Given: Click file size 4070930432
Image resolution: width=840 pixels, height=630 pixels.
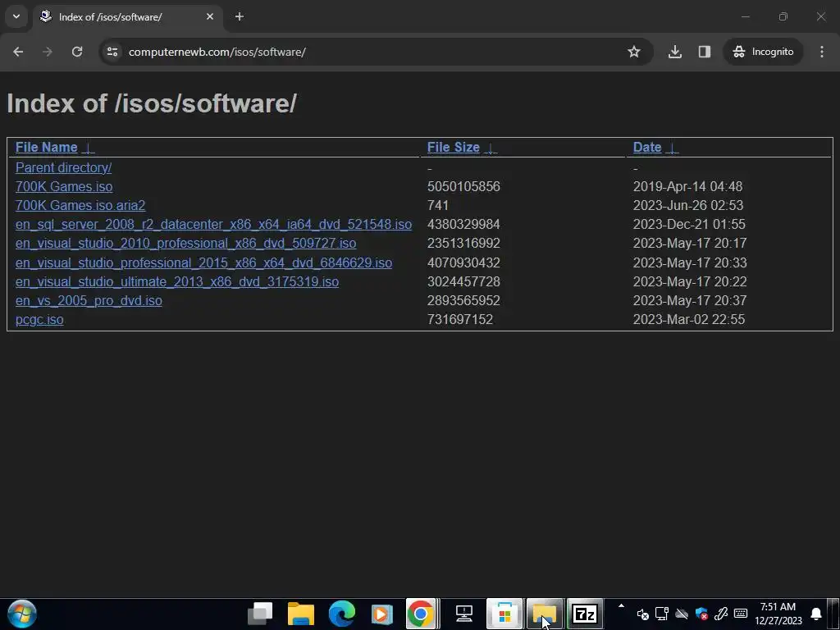Looking at the screenshot, I should (x=463, y=263).
